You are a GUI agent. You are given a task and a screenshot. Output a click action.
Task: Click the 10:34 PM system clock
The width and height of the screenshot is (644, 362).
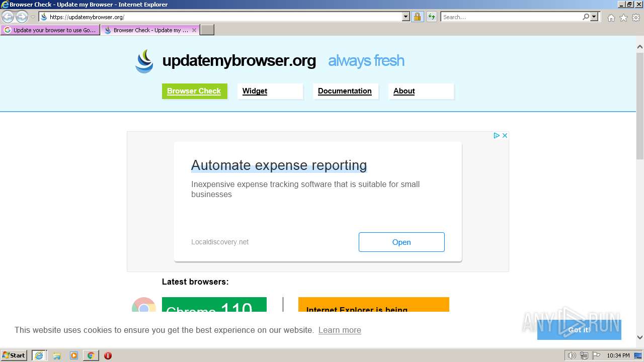pos(618,355)
